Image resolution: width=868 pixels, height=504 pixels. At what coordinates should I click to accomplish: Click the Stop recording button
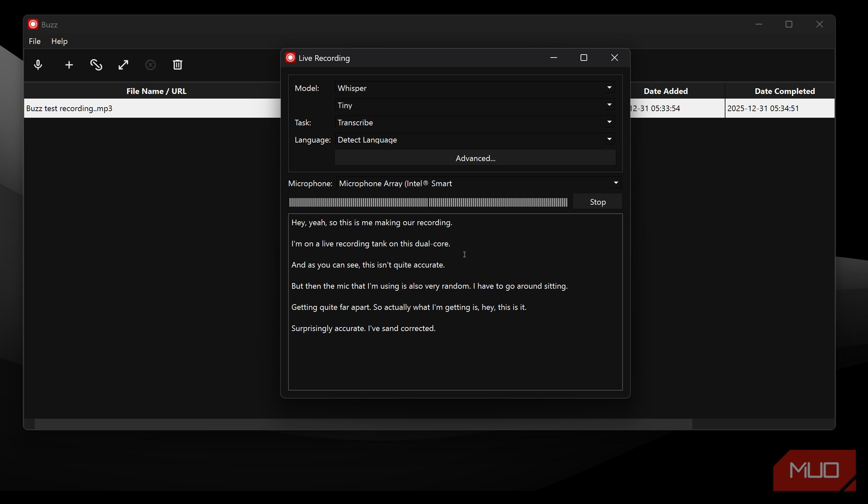coord(598,202)
